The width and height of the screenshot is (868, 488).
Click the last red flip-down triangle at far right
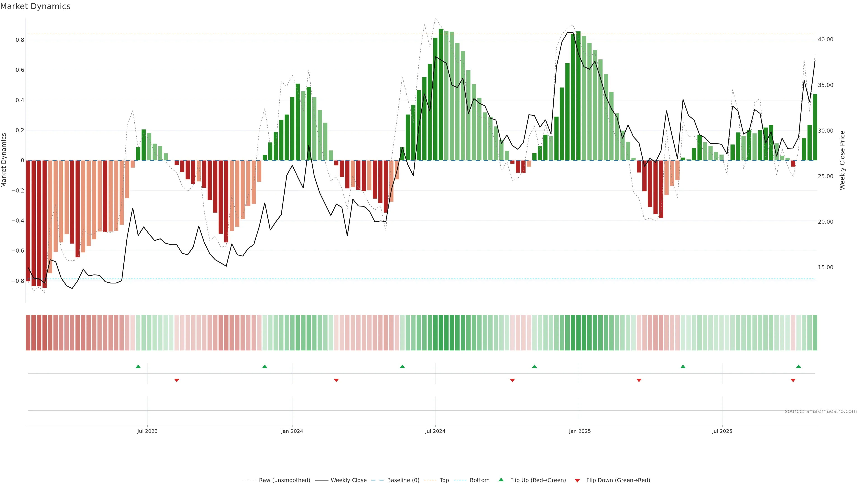[793, 380]
